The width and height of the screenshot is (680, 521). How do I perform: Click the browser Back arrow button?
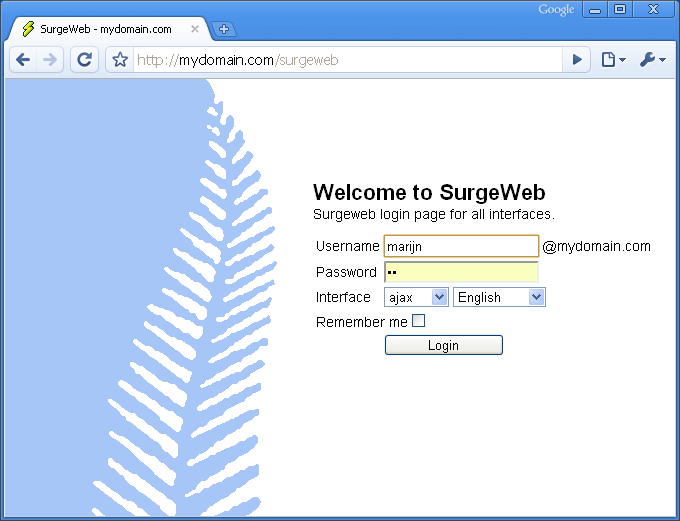pyautogui.click(x=23, y=60)
